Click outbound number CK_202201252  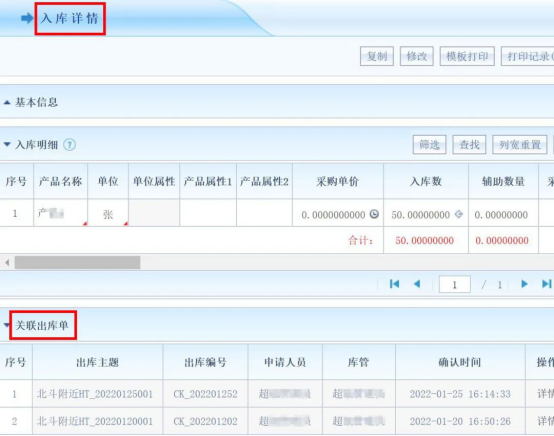click(205, 394)
